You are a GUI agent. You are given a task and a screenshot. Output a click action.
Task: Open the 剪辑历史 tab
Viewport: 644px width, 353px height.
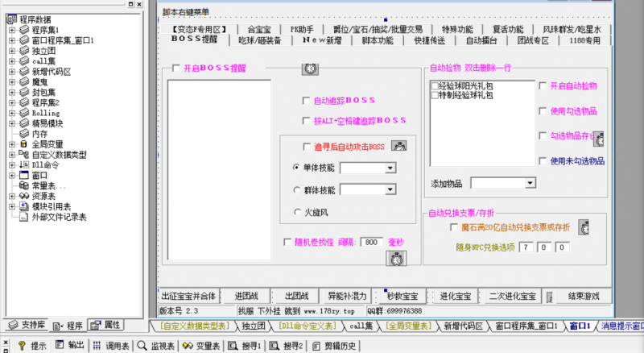[335, 346]
